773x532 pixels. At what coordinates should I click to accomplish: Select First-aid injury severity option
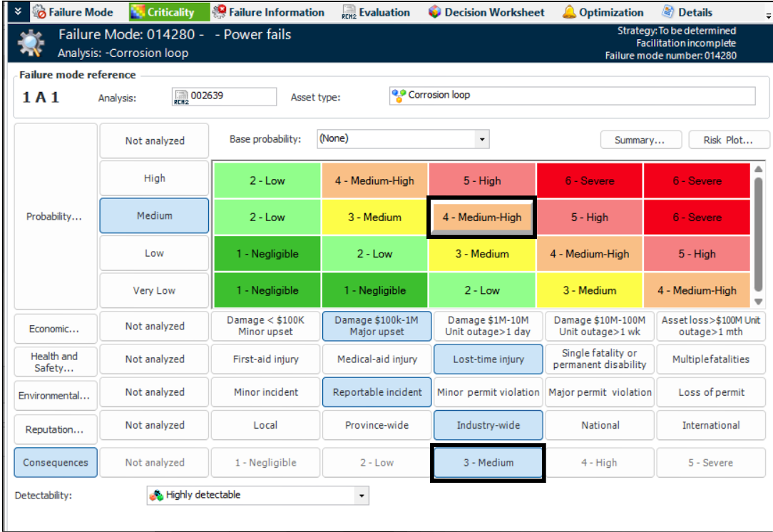point(265,359)
